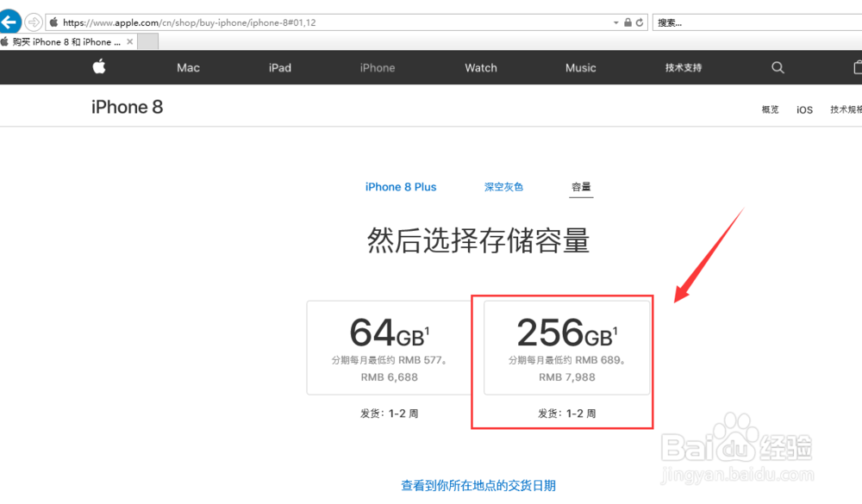The image size is (862, 504).
Task: Click the security lock icon in address bar
Action: (x=628, y=22)
